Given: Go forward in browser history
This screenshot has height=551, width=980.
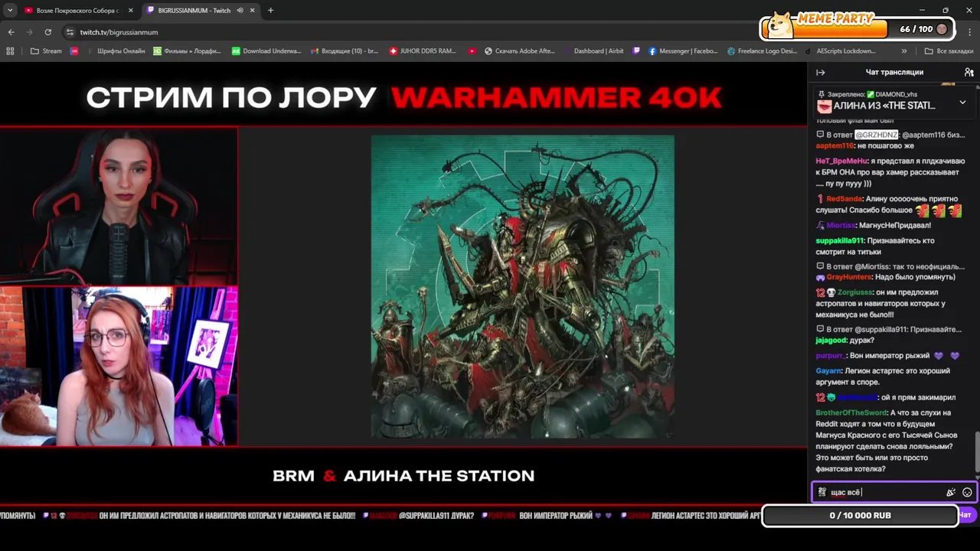Looking at the screenshot, I should tap(29, 32).
